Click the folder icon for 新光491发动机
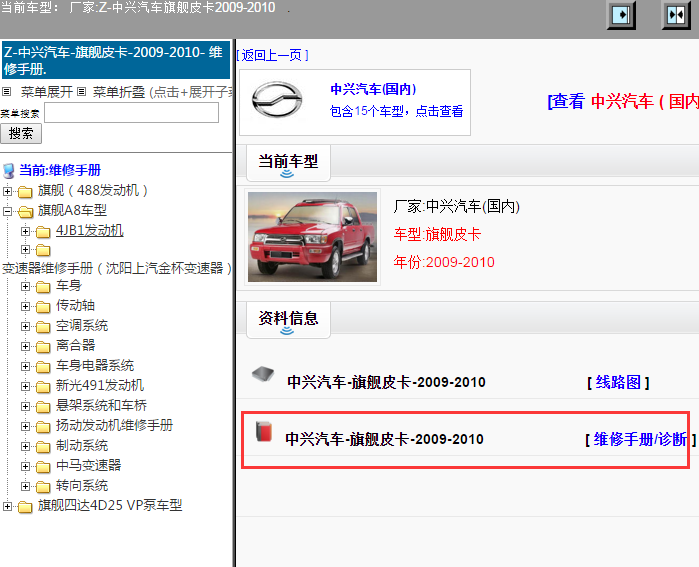The width and height of the screenshot is (699, 567). click(43, 386)
